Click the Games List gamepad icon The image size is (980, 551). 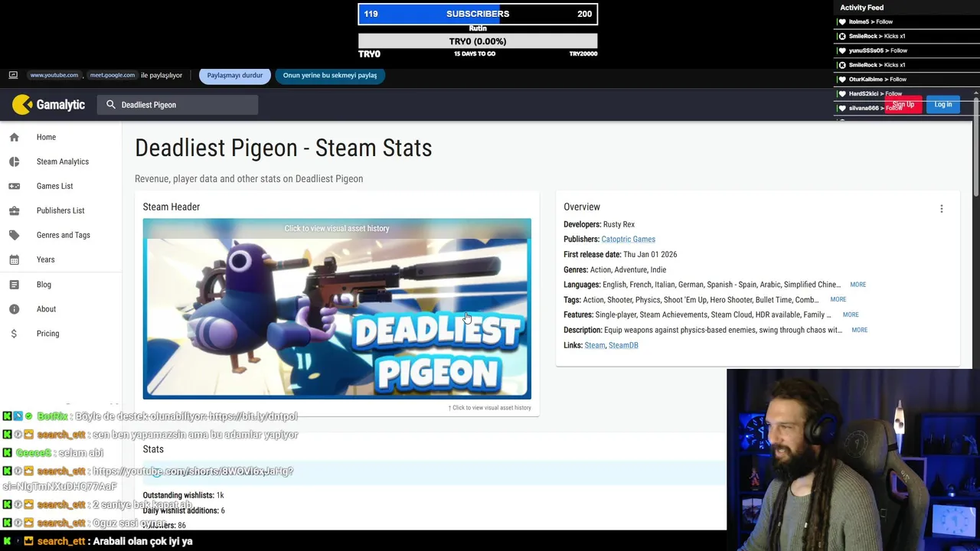(14, 186)
